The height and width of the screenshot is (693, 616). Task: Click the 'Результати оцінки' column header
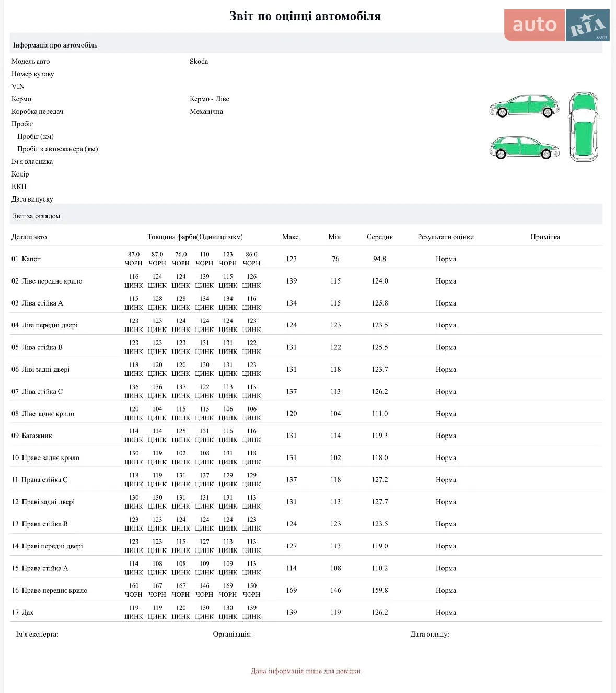[x=446, y=237]
